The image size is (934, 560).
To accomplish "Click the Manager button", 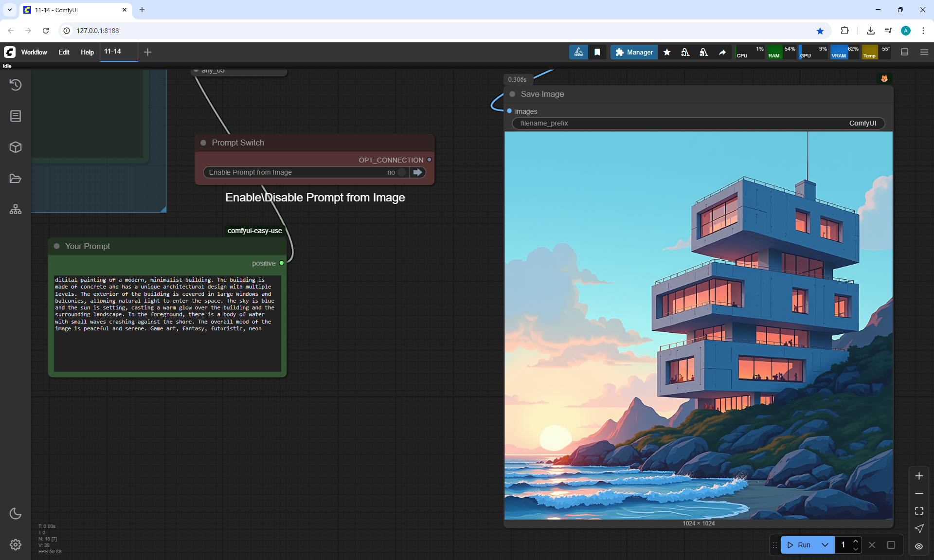I will (x=634, y=52).
